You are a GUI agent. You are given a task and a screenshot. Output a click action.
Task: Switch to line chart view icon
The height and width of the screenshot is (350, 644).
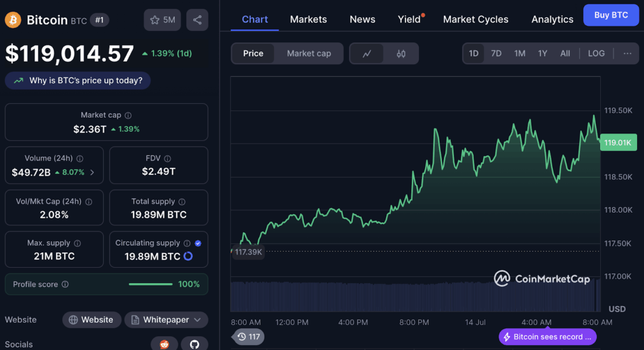pyautogui.click(x=367, y=54)
